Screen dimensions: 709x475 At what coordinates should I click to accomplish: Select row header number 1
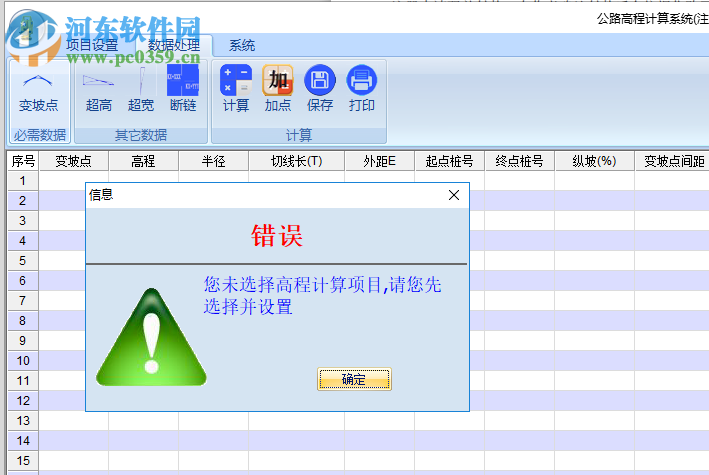coord(23,180)
